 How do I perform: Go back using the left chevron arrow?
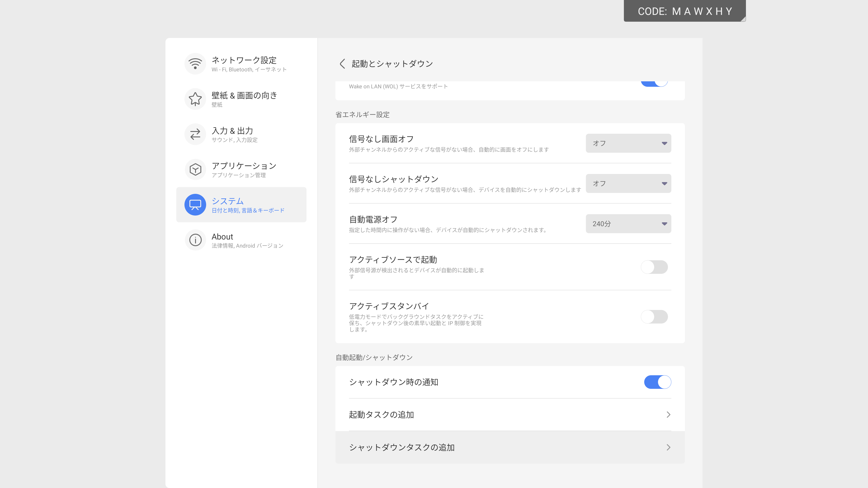pyautogui.click(x=342, y=64)
